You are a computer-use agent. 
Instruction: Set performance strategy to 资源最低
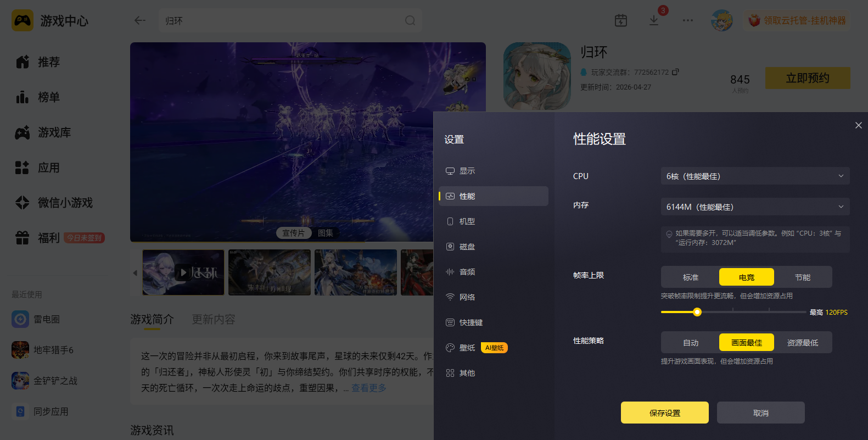tap(803, 343)
